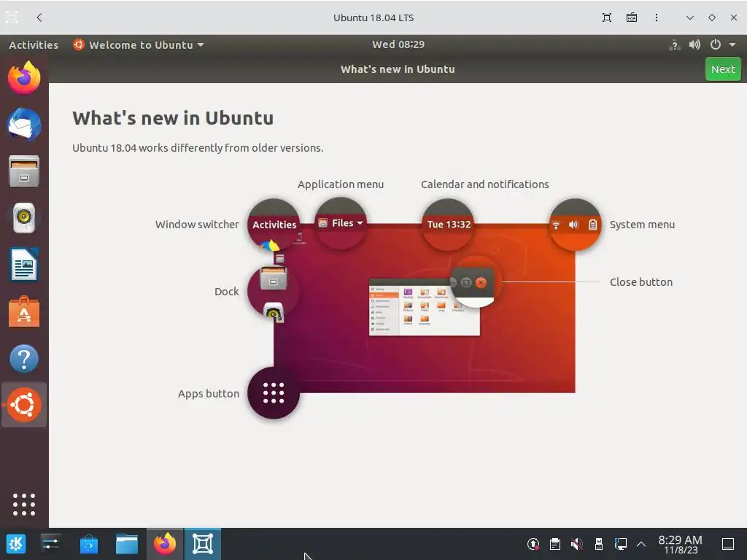Open the three-dot menu in viewer title bar
747x560 pixels.
pyautogui.click(x=657, y=17)
